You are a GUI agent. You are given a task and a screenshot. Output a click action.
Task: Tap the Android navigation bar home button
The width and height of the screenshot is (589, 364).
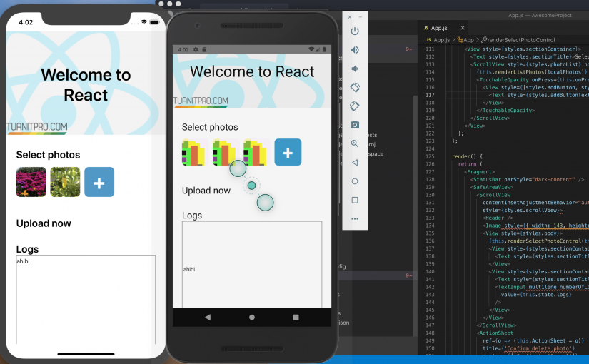(x=252, y=318)
